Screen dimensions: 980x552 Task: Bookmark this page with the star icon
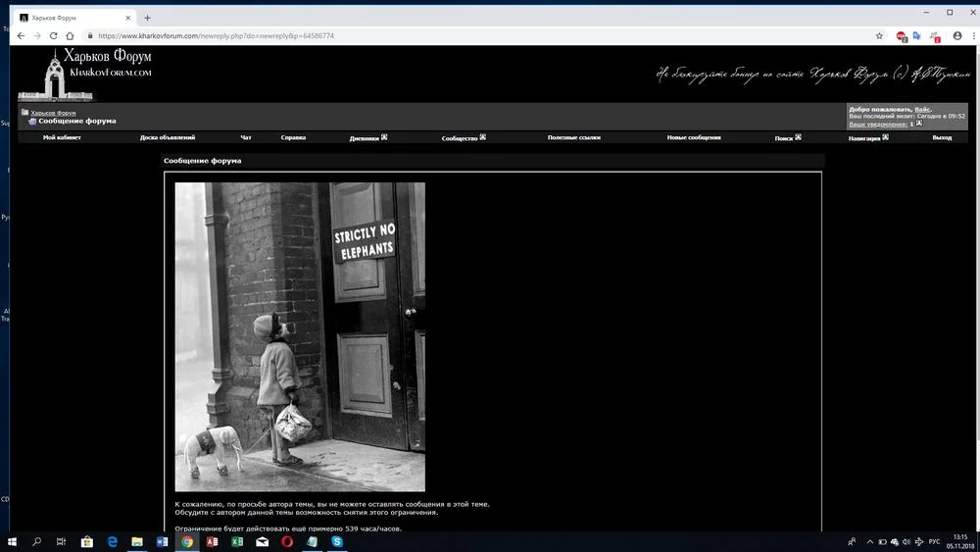(879, 35)
